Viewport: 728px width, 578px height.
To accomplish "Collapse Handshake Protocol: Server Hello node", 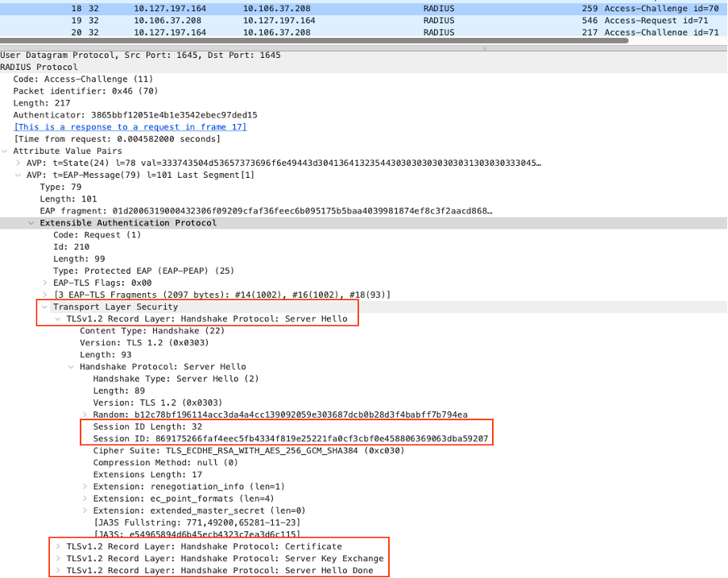I will (x=71, y=367).
